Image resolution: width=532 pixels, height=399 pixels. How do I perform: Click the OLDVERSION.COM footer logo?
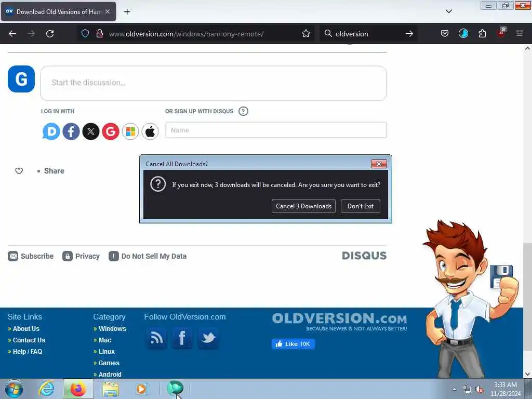pos(339,322)
